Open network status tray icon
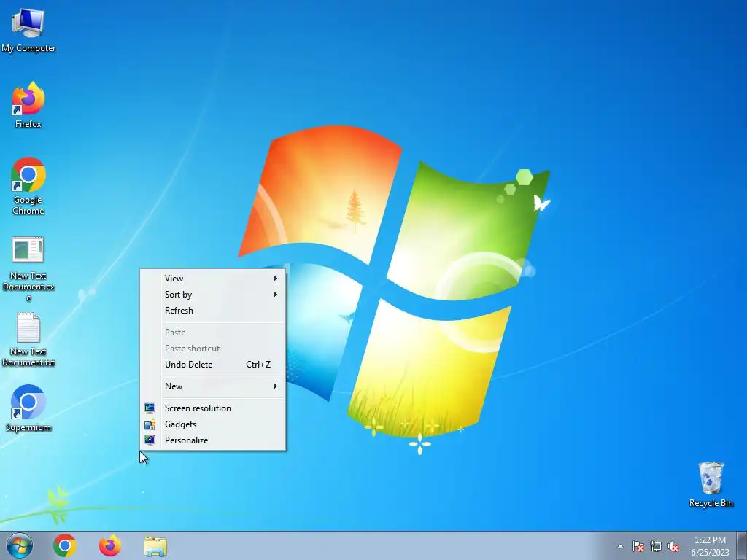This screenshot has width=747, height=560. 656,546
